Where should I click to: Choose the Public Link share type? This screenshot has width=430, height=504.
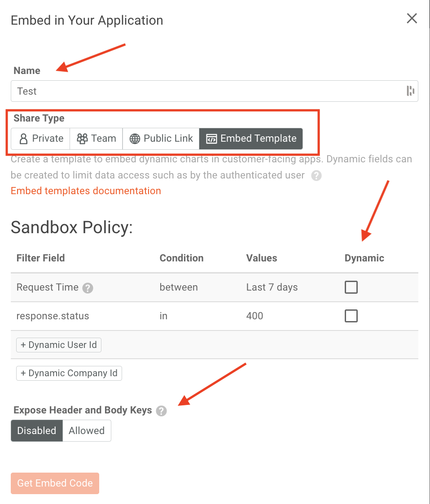[x=161, y=139]
